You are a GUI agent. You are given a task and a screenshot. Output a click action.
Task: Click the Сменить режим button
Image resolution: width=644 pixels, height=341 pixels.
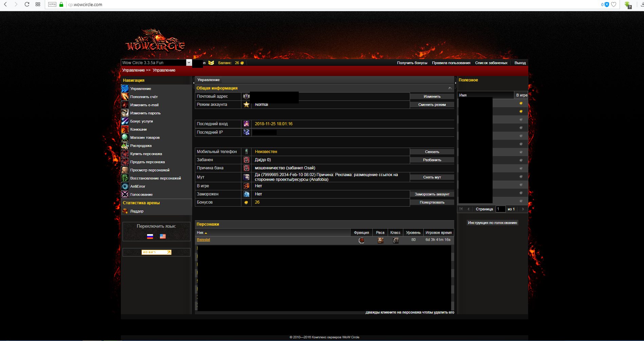(432, 105)
